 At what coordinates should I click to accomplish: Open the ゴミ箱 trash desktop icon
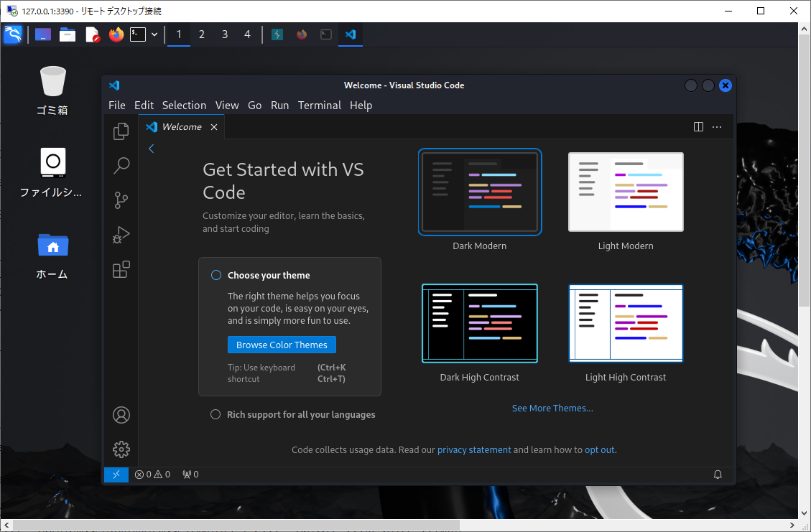click(52, 90)
